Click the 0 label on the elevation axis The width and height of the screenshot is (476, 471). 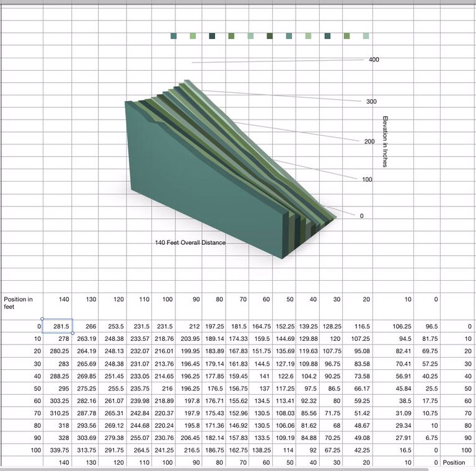pos(362,216)
